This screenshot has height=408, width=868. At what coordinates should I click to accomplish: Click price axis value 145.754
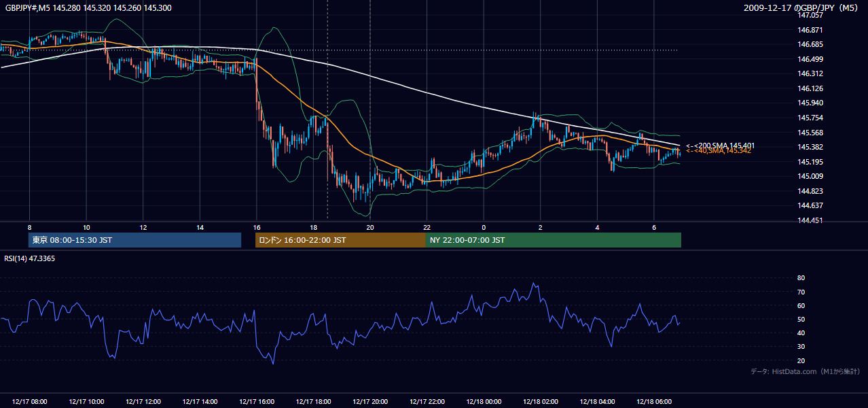click(810, 118)
